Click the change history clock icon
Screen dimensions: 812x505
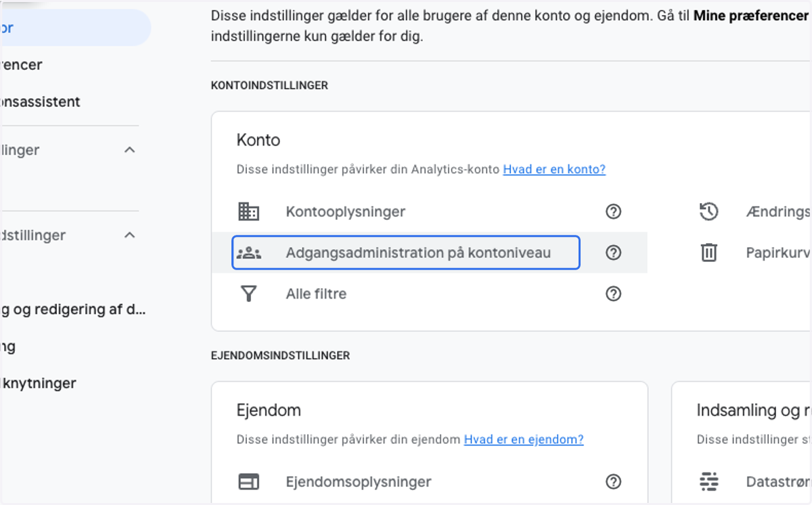coord(708,212)
